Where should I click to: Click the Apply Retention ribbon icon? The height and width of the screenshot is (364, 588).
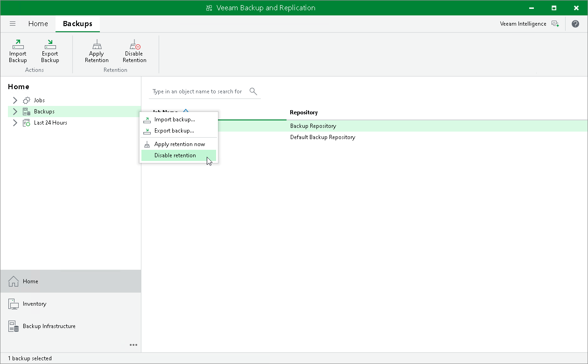pyautogui.click(x=97, y=45)
